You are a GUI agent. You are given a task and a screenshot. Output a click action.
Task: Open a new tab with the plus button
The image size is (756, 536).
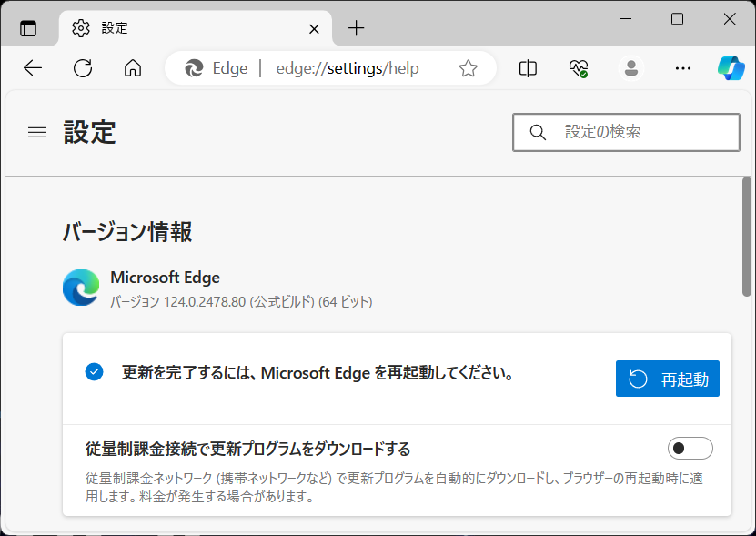pos(356,28)
